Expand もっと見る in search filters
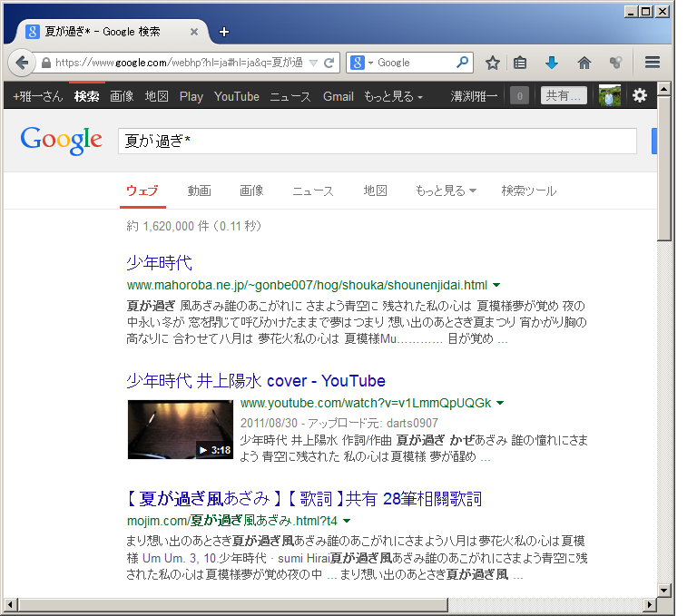This screenshot has height=616, width=697. pos(446,191)
